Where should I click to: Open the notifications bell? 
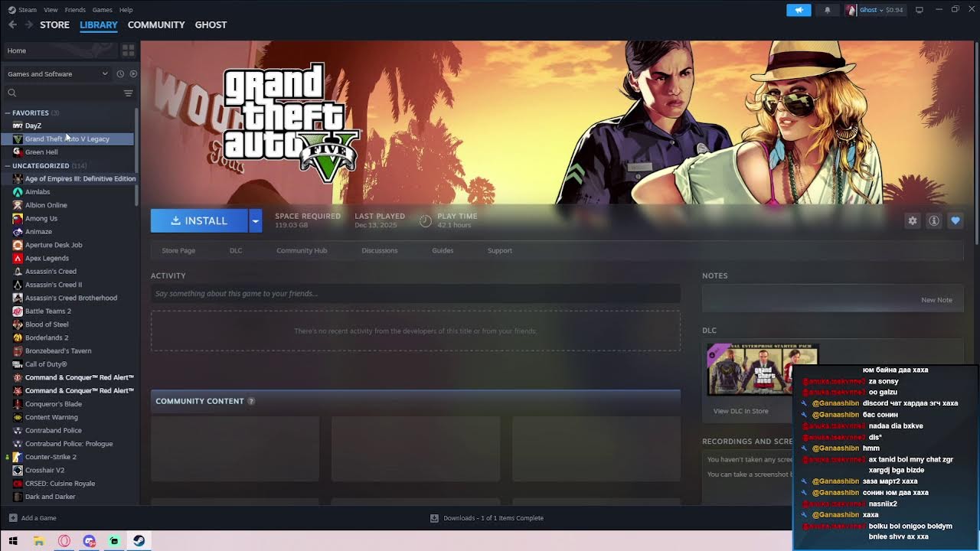[x=828, y=10]
